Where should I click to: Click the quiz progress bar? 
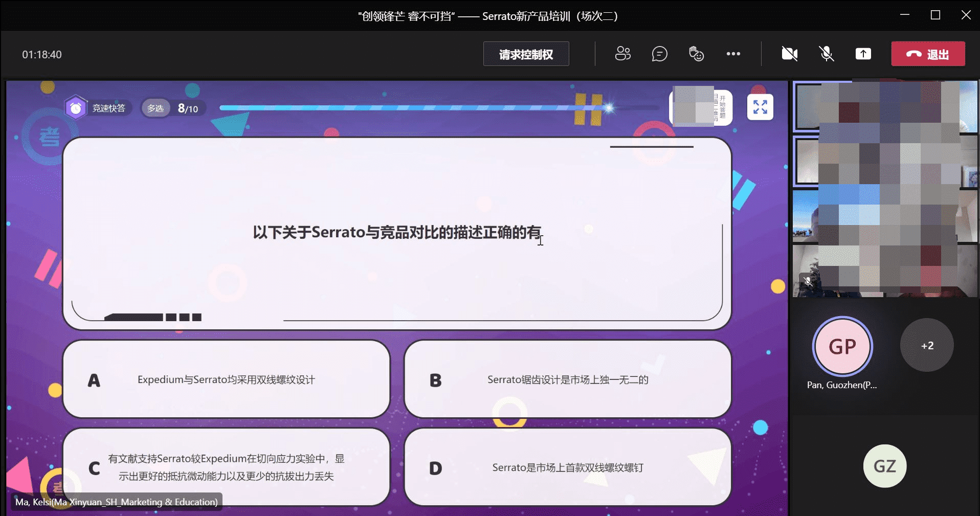tap(439, 108)
